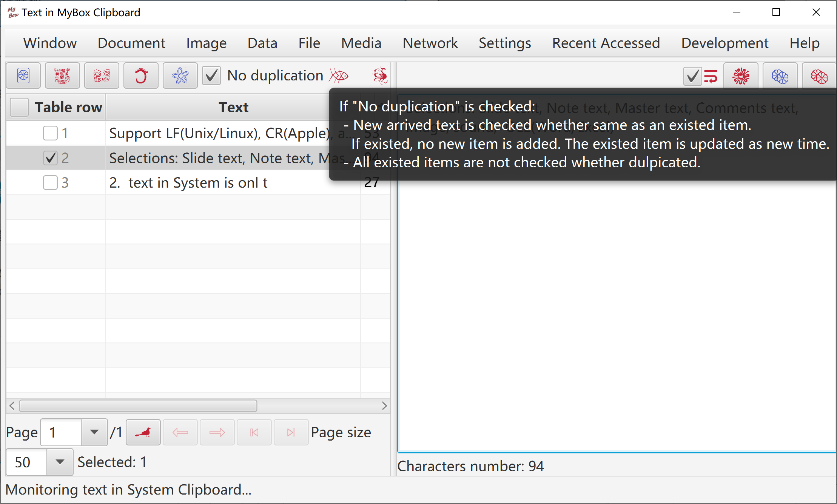Toggle select-all checkbox in Table row header

pyautogui.click(x=19, y=107)
